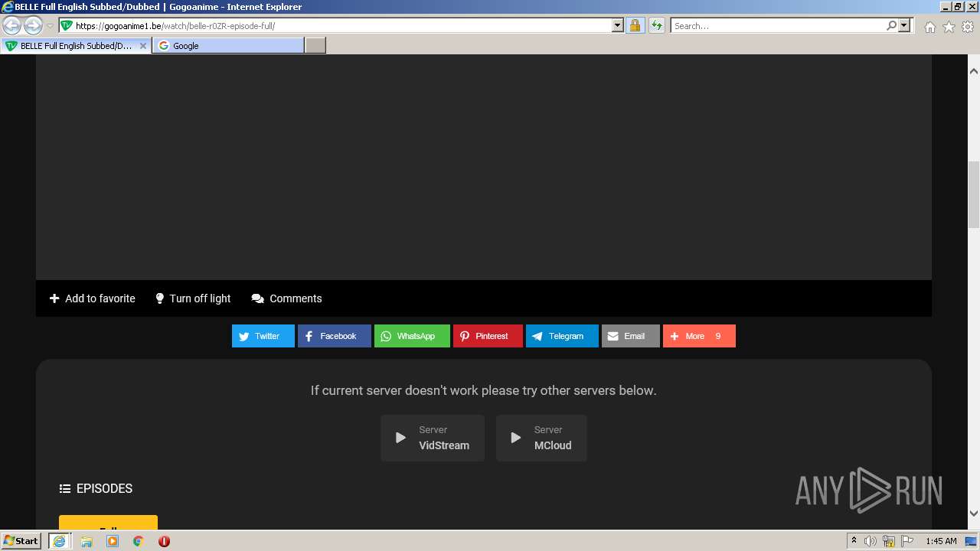The height and width of the screenshot is (551, 980).
Task: Click the 1:45 AM clock
Action: [x=942, y=541]
